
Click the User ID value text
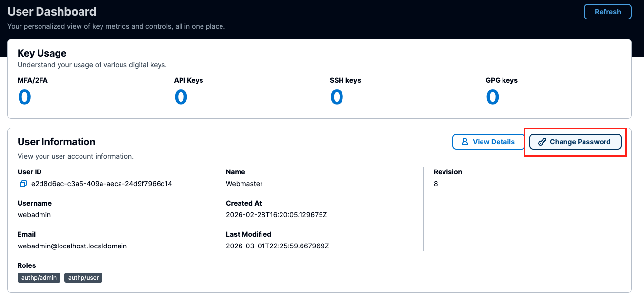[101, 184]
